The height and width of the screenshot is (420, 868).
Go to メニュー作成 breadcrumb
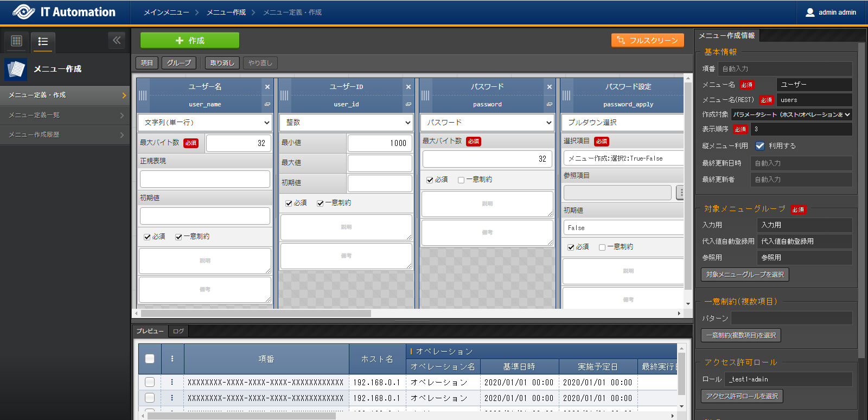[x=226, y=12]
